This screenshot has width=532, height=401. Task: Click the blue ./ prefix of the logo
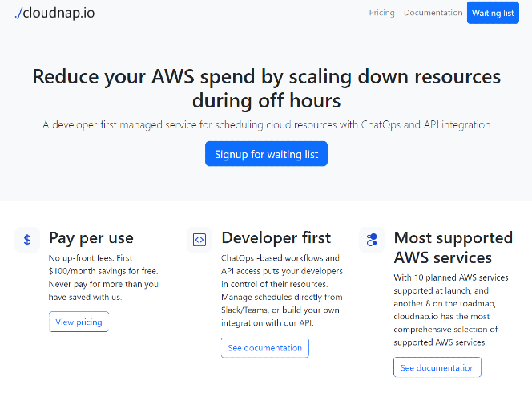pyautogui.click(x=18, y=14)
